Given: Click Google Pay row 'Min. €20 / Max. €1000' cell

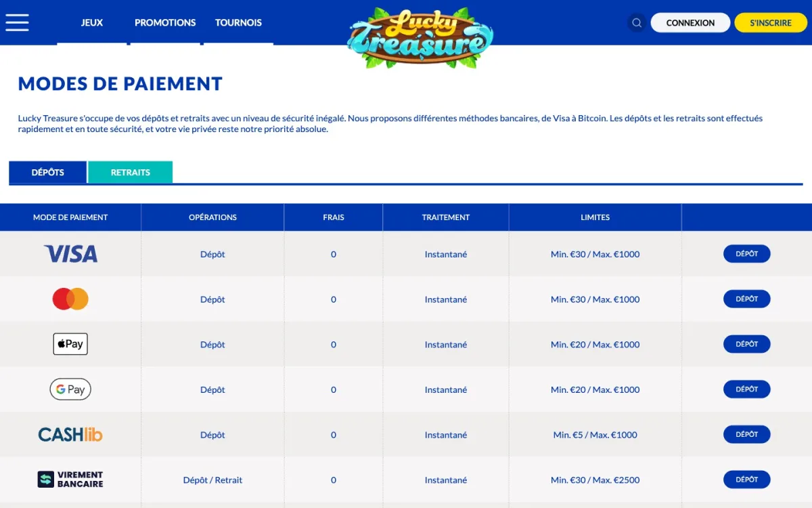Looking at the screenshot, I should pos(595,389).
